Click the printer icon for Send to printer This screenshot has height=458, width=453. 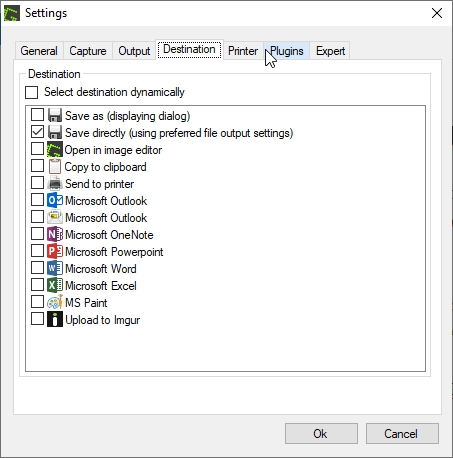(55, 183)
